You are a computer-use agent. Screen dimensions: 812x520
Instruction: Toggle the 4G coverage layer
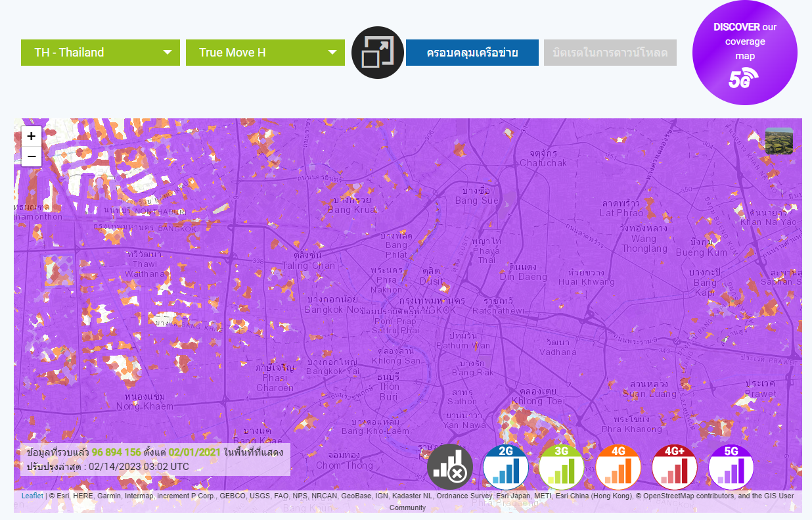(618, 467)
